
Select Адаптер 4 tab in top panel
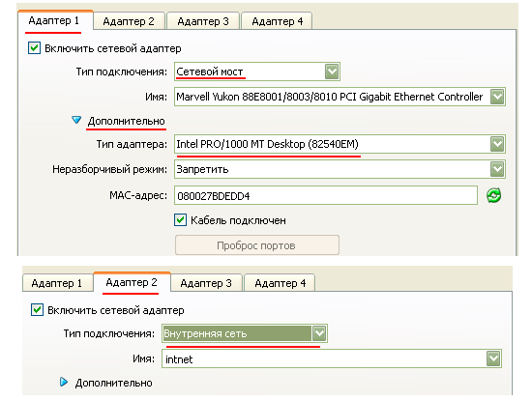[277, 21]
